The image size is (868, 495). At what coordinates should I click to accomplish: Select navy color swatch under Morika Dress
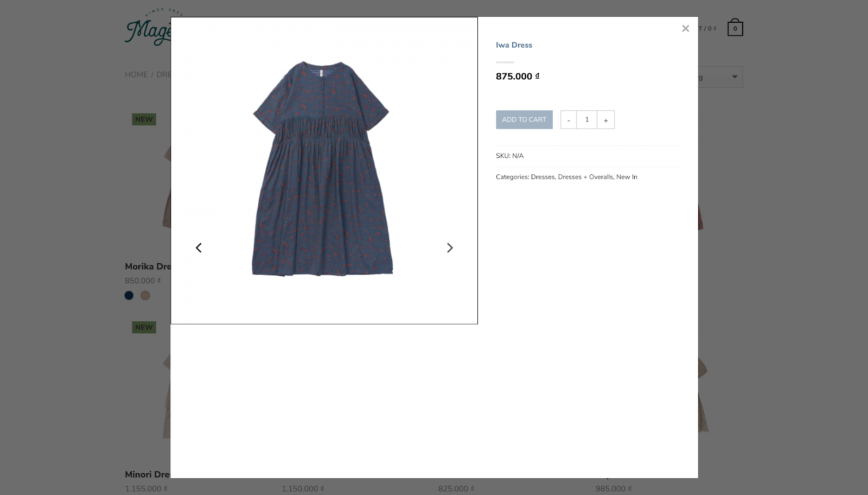tap(129, 295)
